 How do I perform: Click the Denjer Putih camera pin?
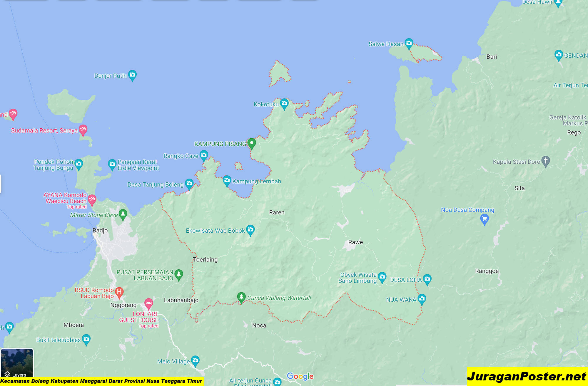tap(132, 75)
